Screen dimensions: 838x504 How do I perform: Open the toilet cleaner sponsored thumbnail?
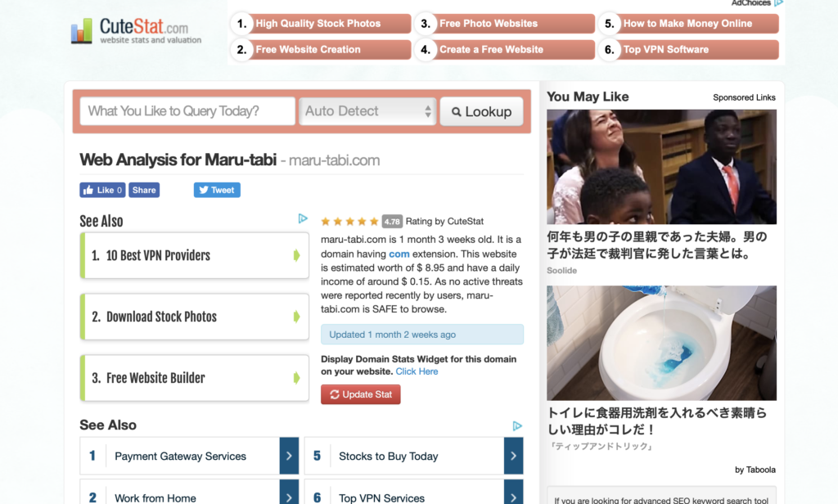tap(661, 343)
